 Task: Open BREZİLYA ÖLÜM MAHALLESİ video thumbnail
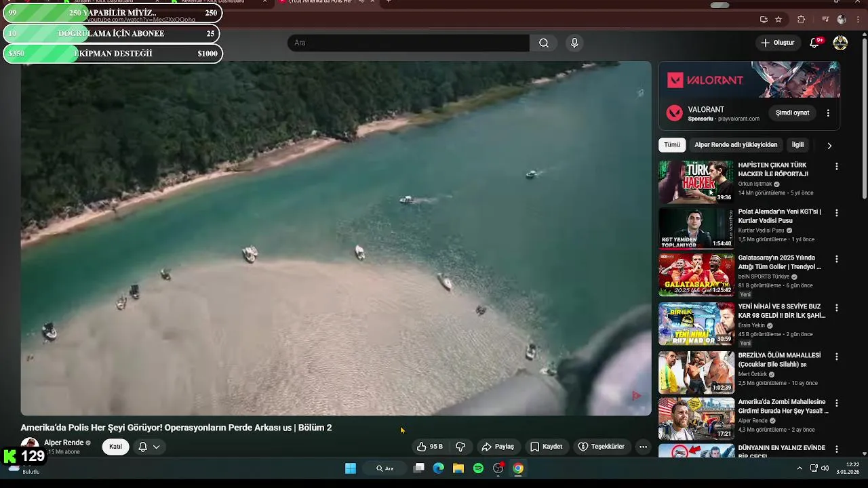coord(696,372)
